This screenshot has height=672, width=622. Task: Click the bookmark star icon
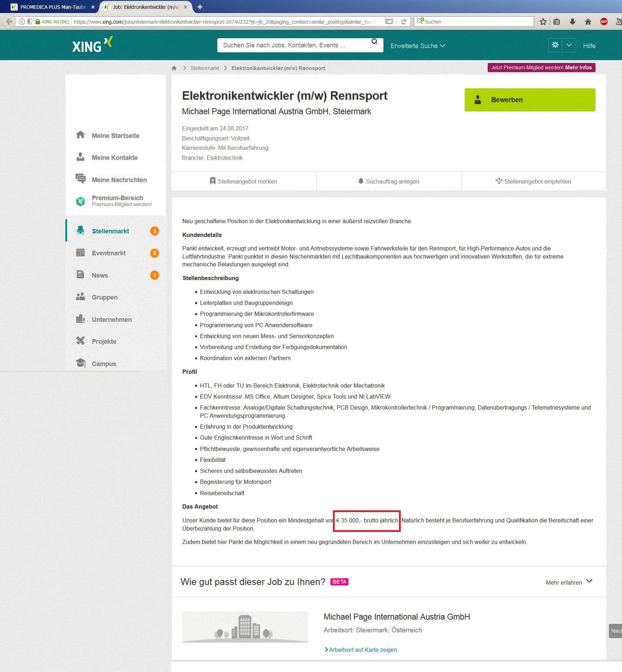pos(543,22)
